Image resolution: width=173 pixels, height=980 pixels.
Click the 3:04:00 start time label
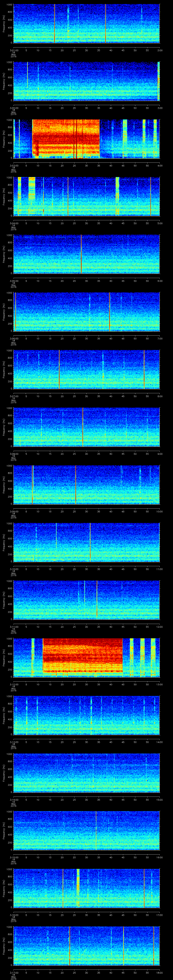pyautogui.click(x=14, y=223)
